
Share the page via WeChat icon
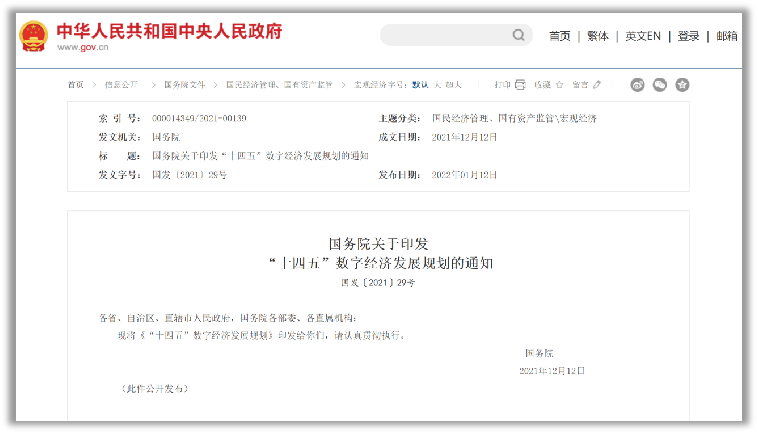tap(660, 85)
